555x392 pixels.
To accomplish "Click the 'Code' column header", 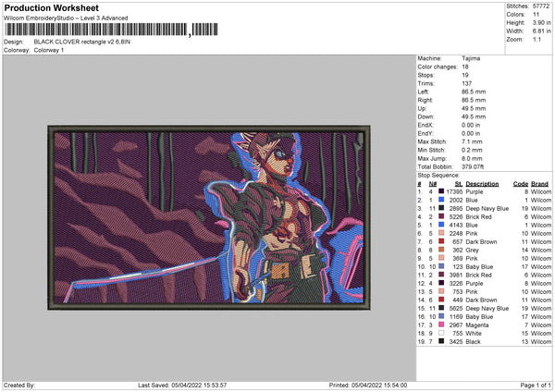I will coord(521,184).
